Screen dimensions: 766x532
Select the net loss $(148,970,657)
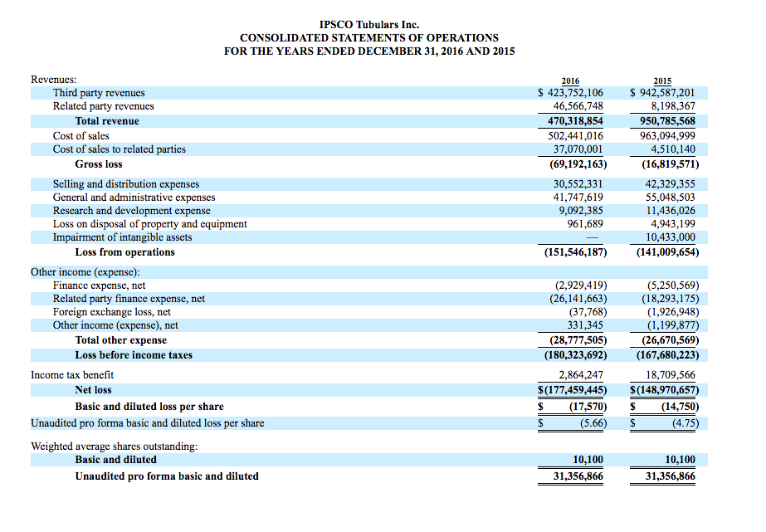coord(665,390)
